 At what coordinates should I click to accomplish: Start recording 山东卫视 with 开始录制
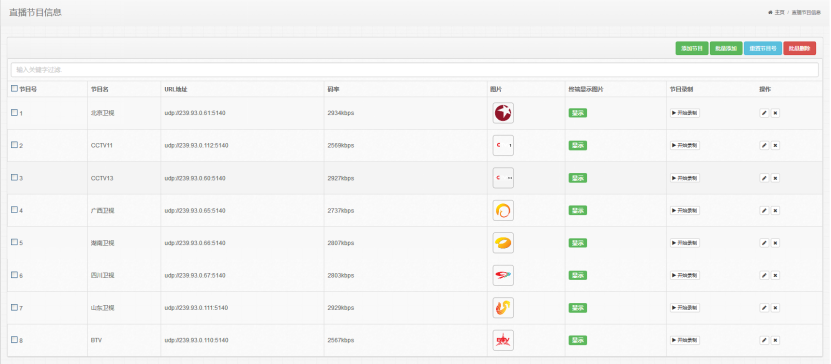[x=685, y=308]
